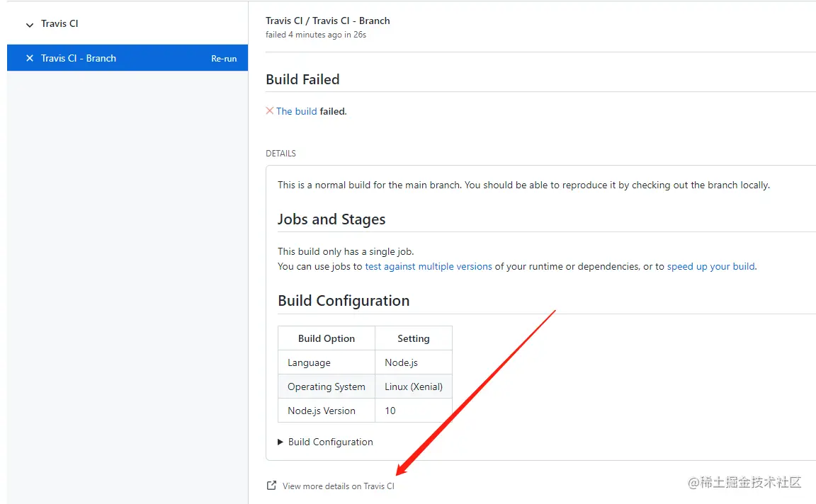The image size is (816, 504).
Task: Click the 'Build Failed' heading
Action: [x=302, y=79]
